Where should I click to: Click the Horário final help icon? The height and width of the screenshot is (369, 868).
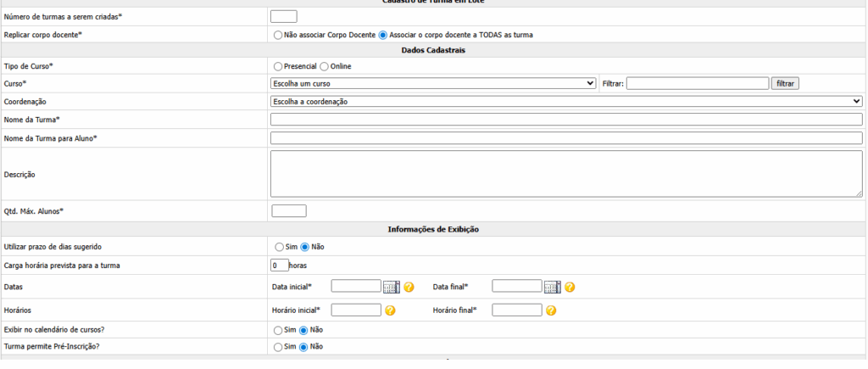pos(551,310)
